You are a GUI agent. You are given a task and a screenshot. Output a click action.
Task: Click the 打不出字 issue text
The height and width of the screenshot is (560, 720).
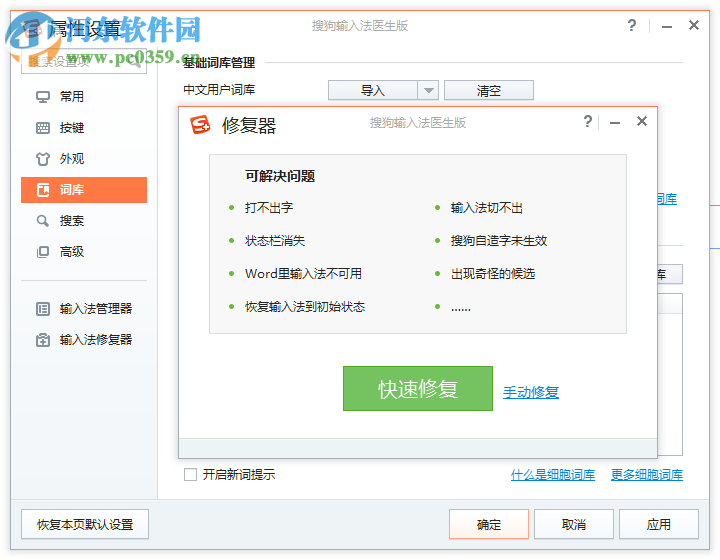[269, 208]
